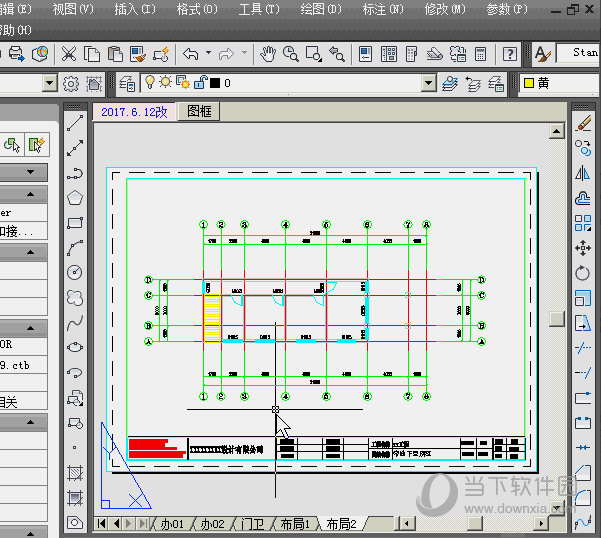Click the Cut scissors icon
The image size is (601, 538).
point(69,54)
